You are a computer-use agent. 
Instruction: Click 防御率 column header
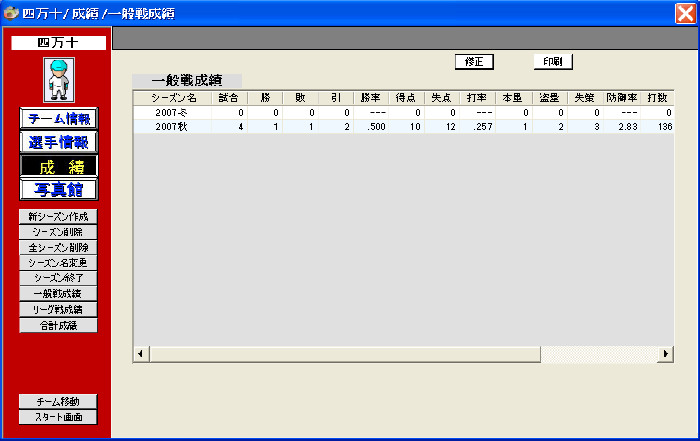(x=622, y=98)
